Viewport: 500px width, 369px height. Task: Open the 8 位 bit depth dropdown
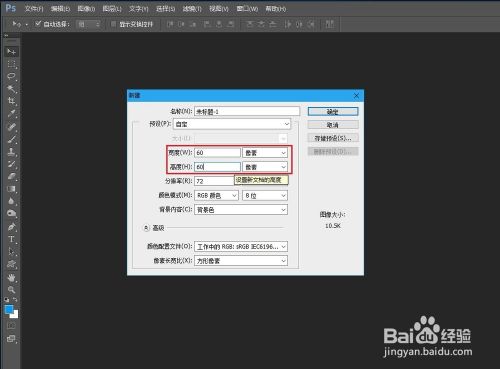point(265,195)
